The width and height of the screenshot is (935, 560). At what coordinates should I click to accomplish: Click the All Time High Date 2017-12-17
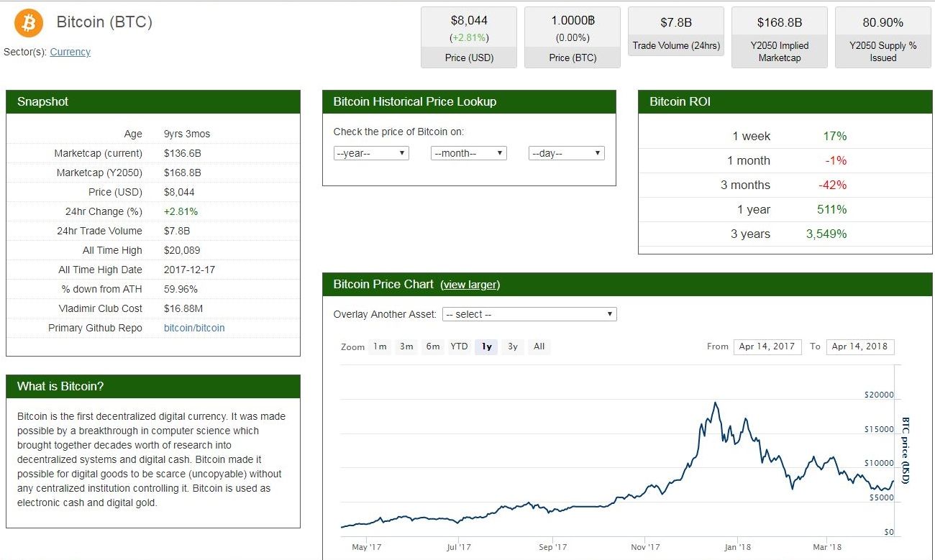189,270
